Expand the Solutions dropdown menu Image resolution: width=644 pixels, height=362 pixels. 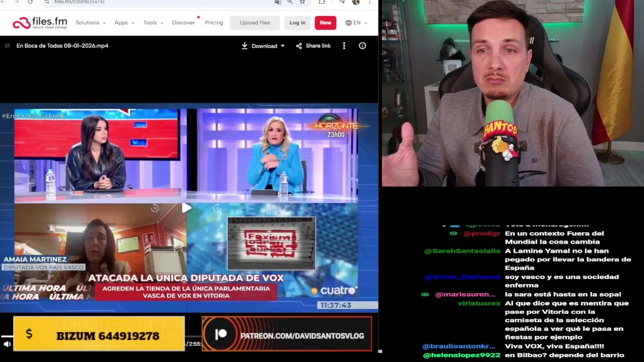(91, 23)
